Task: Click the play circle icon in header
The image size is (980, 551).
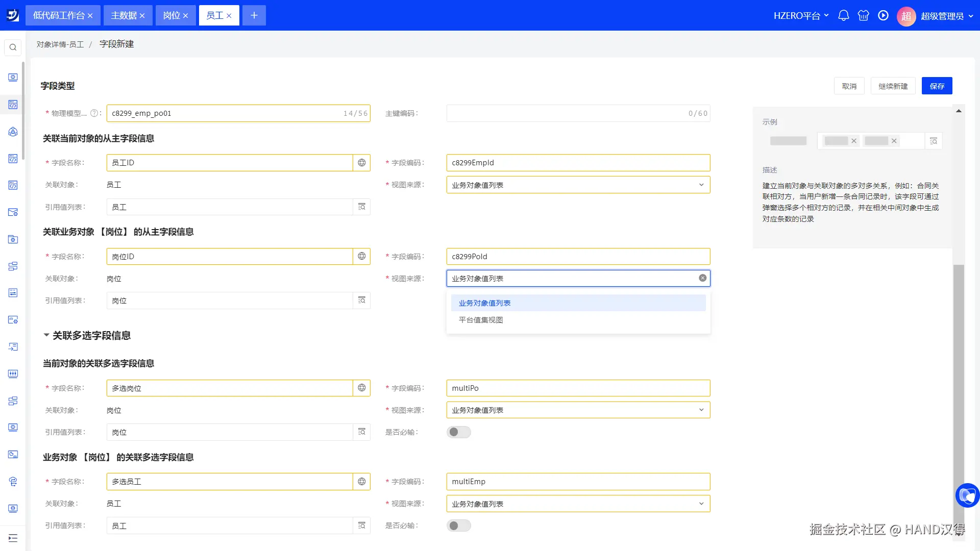Action: (883, 15)
